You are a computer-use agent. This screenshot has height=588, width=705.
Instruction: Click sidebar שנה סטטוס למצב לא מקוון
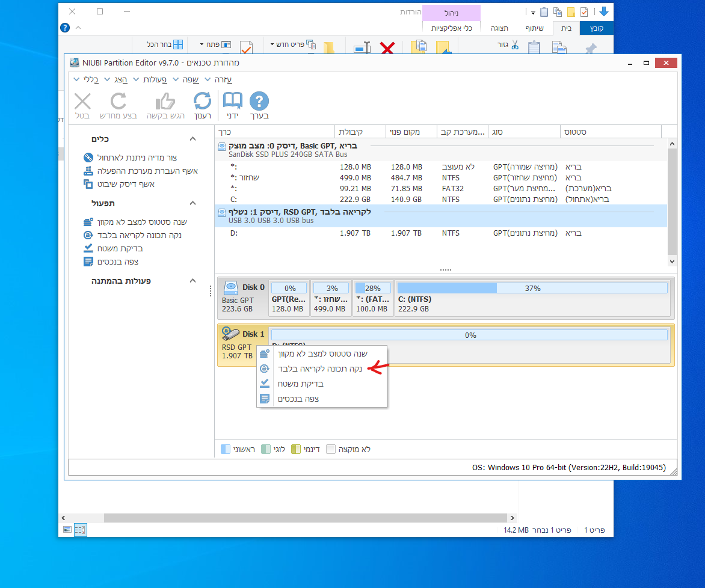135,222
